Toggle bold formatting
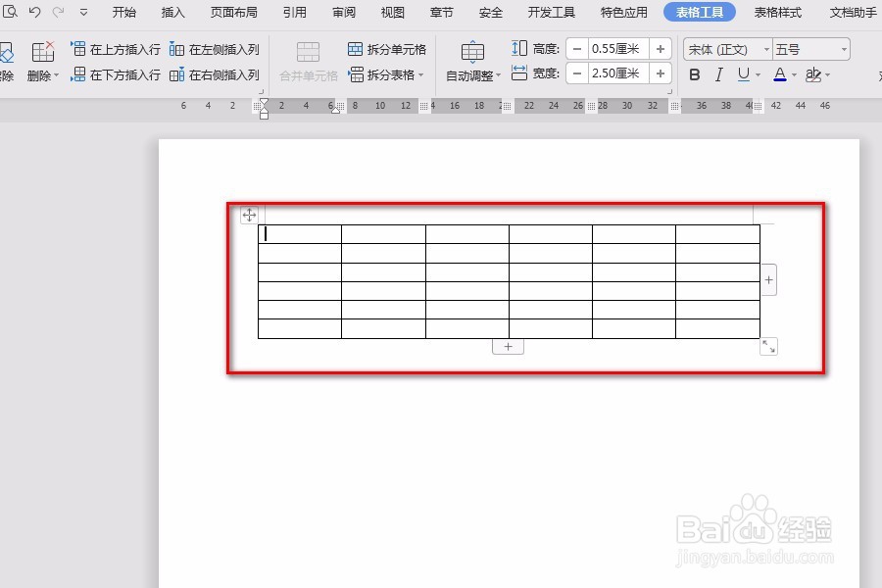Viewport: 882px width, 588px height. (x=695, y=74)
